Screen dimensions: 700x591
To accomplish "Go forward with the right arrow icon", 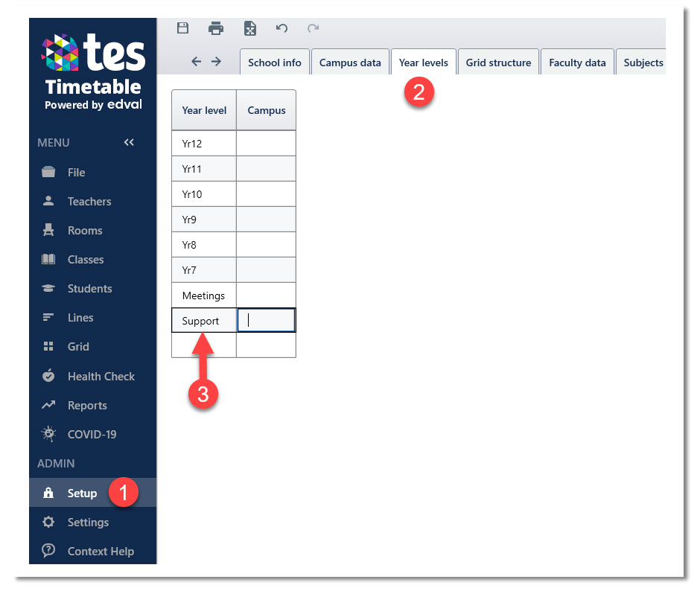I will pos(216,62).
